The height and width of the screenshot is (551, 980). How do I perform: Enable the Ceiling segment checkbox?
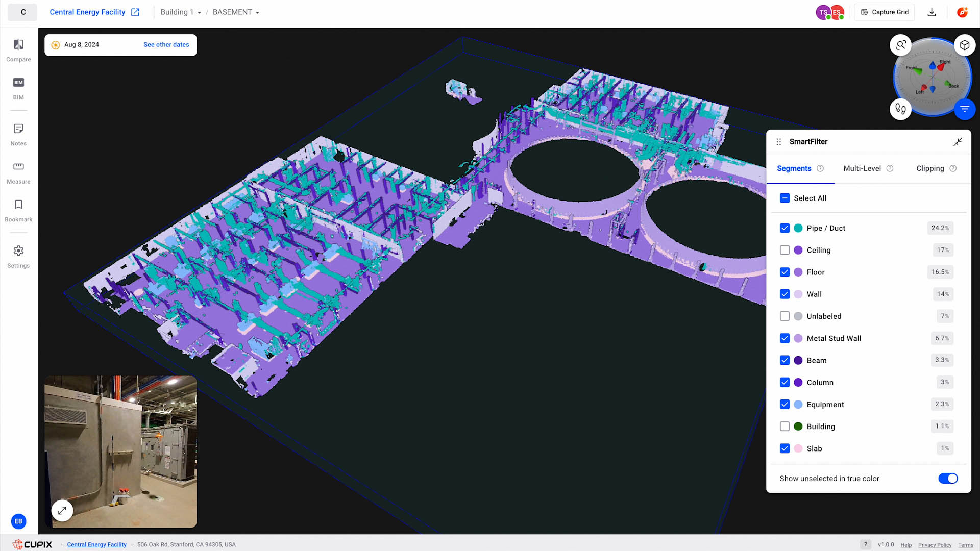[785, 250]
